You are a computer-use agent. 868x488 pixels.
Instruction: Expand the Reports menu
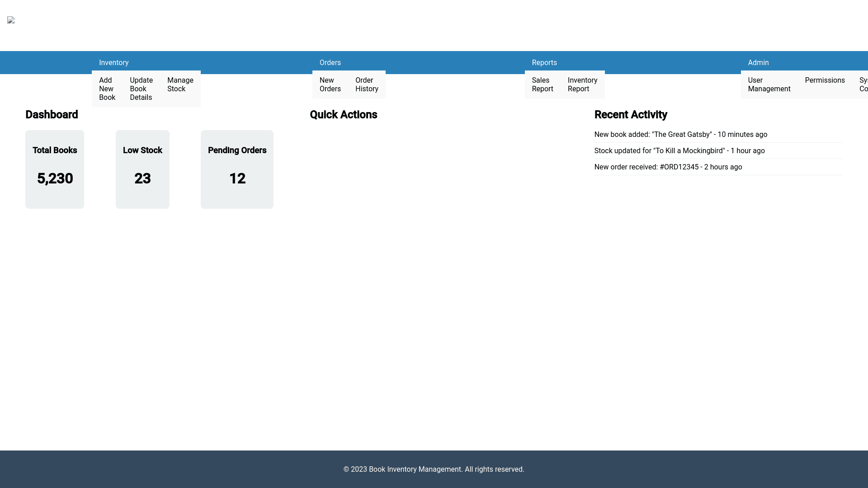544,63
